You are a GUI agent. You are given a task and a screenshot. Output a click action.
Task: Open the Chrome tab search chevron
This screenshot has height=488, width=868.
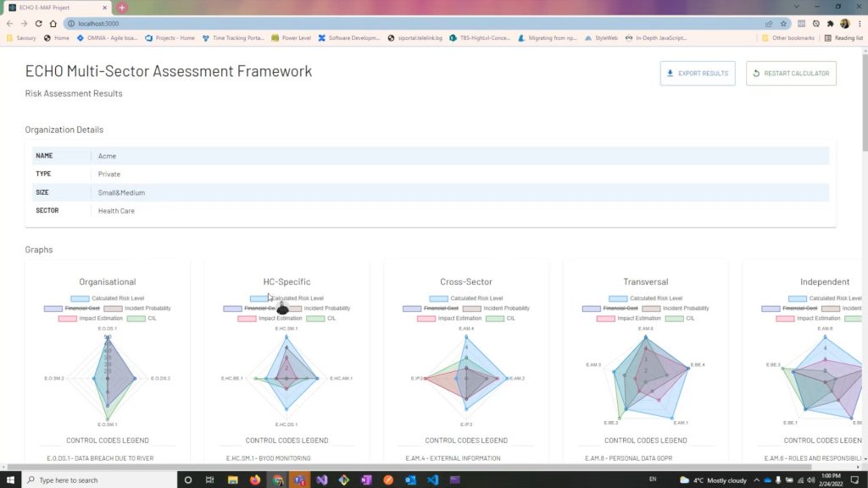(x=796, y=7)
